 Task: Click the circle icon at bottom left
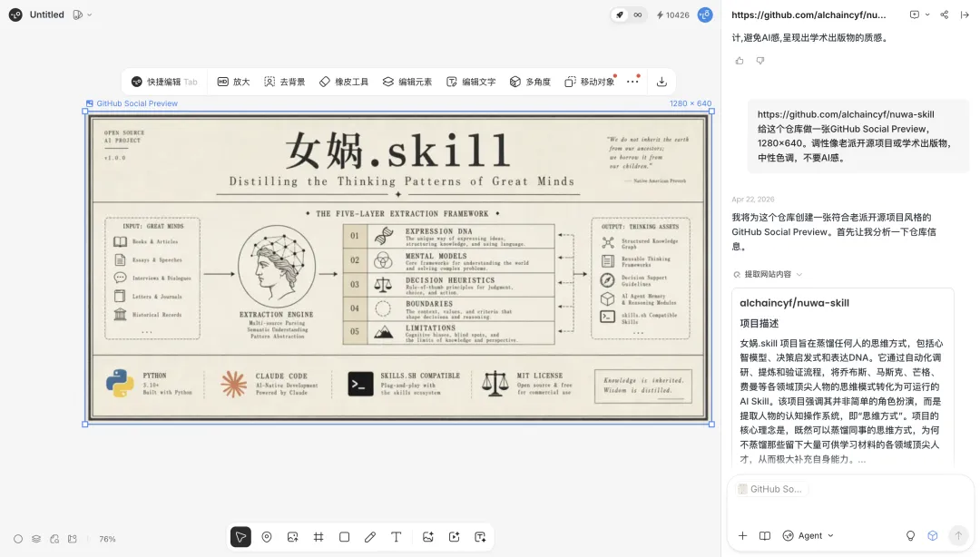18,539
